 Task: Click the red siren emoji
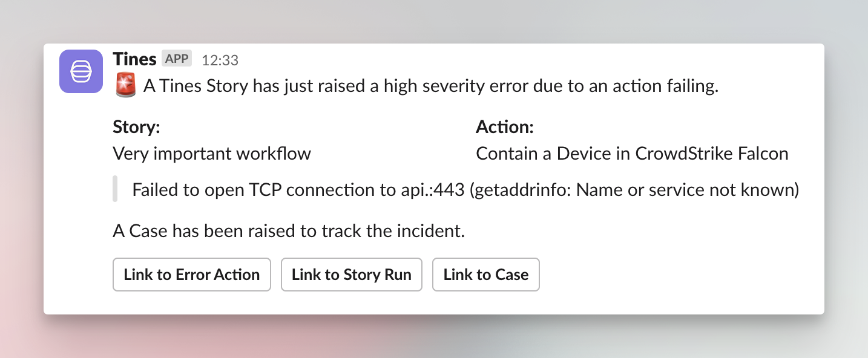click(x=125, y=86)
